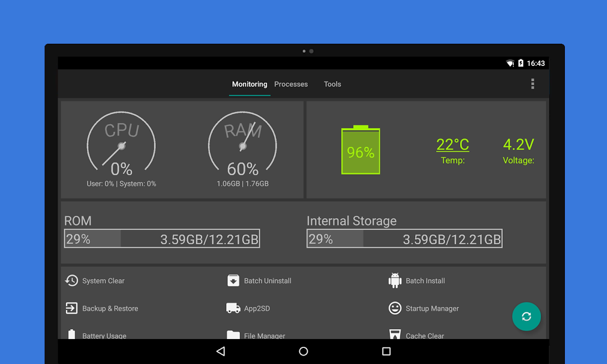Open the System Clear tool
This screenshot has width=607, height=364.
[x=95, y=280]
